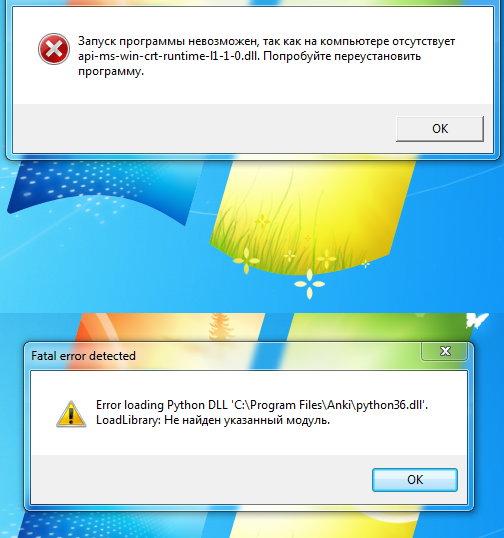Click the red error cross icon
Screen dimensions: 504x538
tap(54, 49)
